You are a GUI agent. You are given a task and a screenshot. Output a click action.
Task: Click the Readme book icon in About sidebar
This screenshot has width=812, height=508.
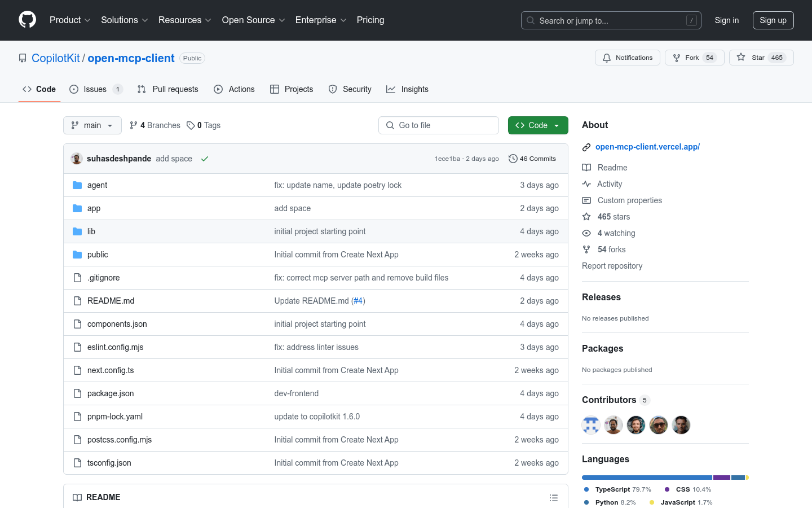(586, 167)
